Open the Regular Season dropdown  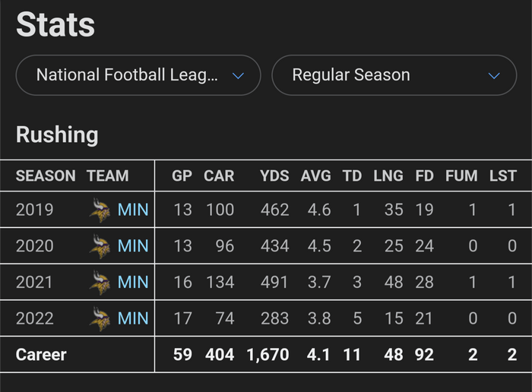coord(394,75)
